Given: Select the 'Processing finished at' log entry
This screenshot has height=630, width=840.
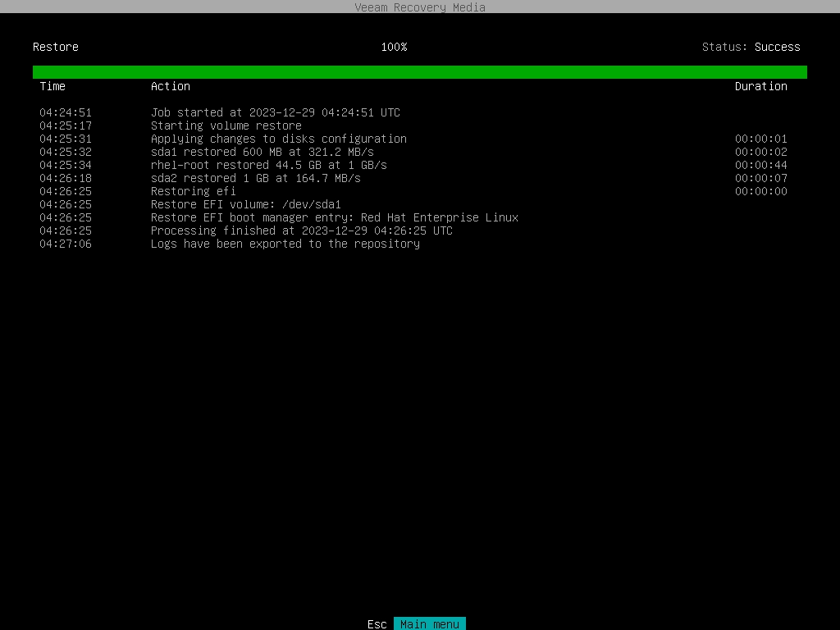Looking at the screenshot, I should tap(301, 231).
